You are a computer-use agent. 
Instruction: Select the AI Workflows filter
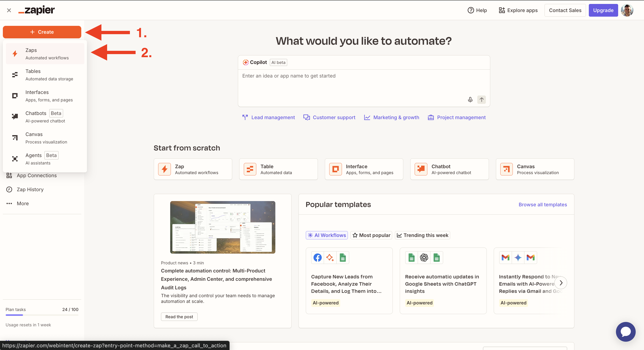tap(327, 235)
